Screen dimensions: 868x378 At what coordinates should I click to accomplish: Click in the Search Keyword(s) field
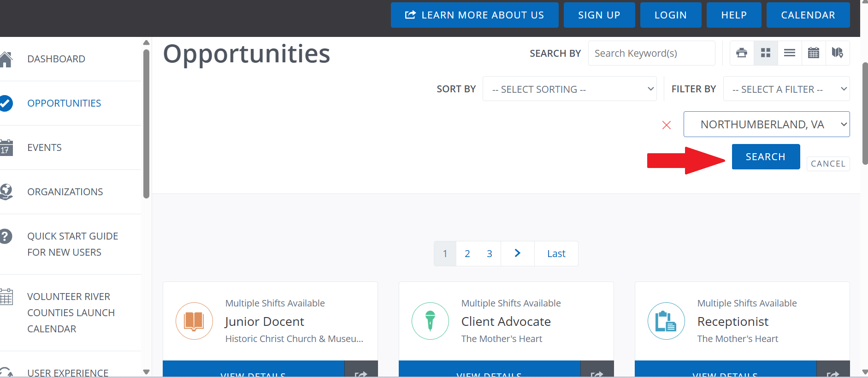[652, 53]
